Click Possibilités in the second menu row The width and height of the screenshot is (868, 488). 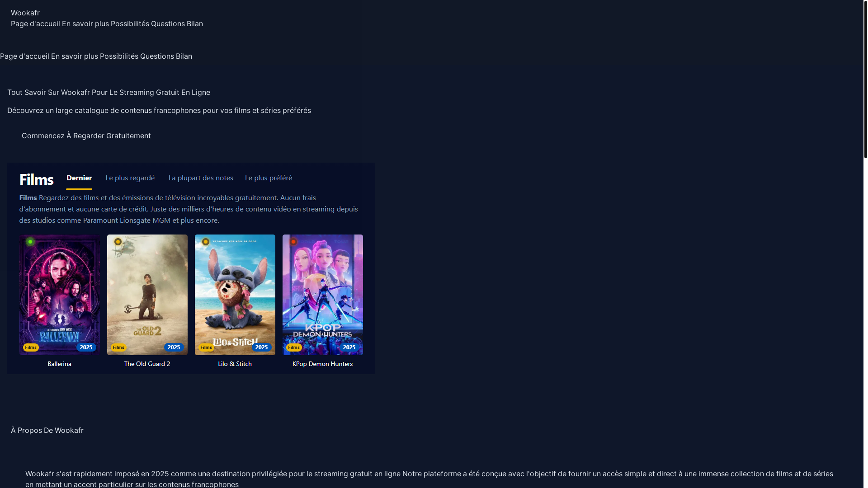pos(119,56)
